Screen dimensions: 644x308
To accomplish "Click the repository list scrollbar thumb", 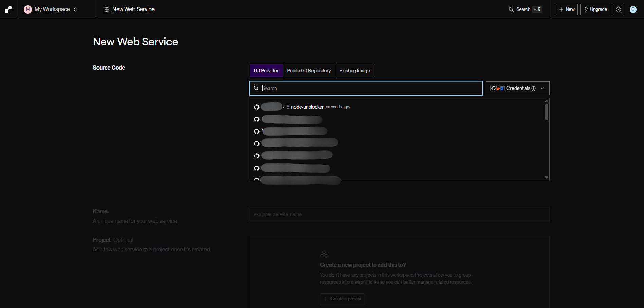I will [x=547, y=112].
